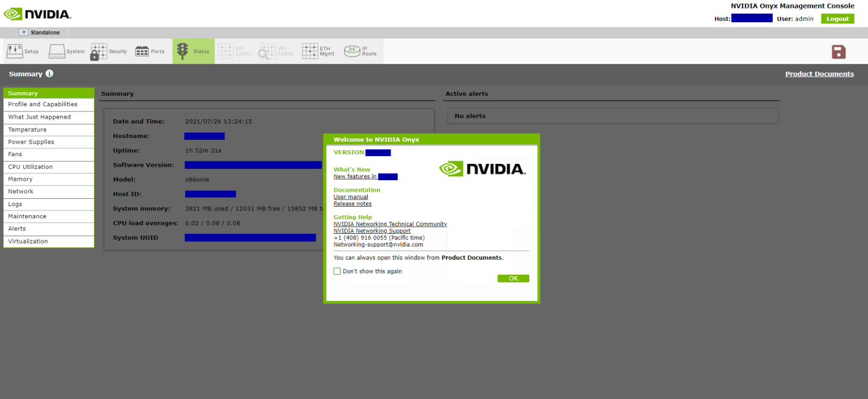Open the IP Route icon
The height and width of the screenshot is (399, 868).
click(x=352, y=51)
